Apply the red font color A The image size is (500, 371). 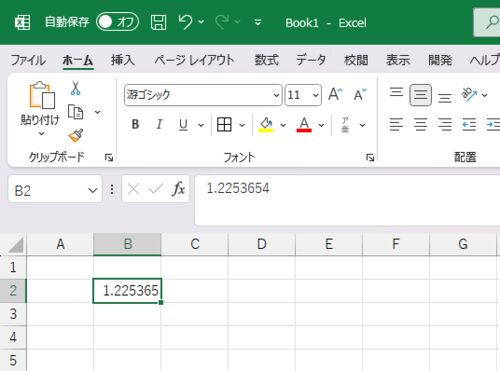tap(304, 125)
